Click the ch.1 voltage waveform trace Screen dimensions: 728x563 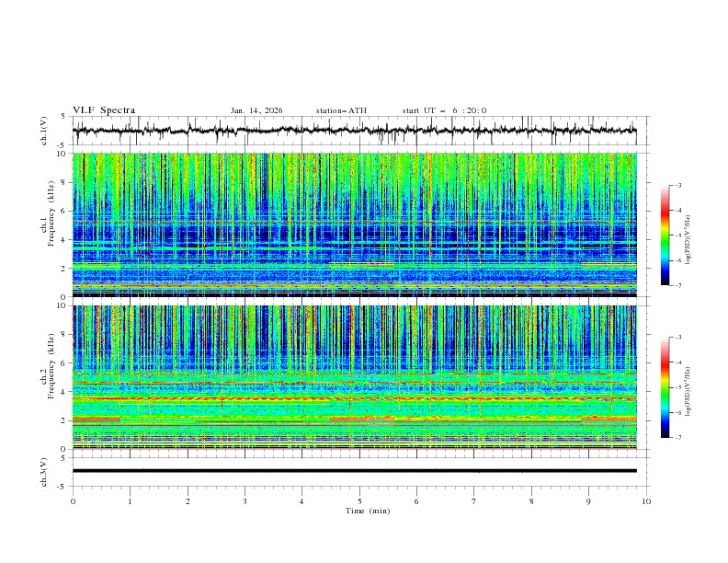(x=355, y=131)
